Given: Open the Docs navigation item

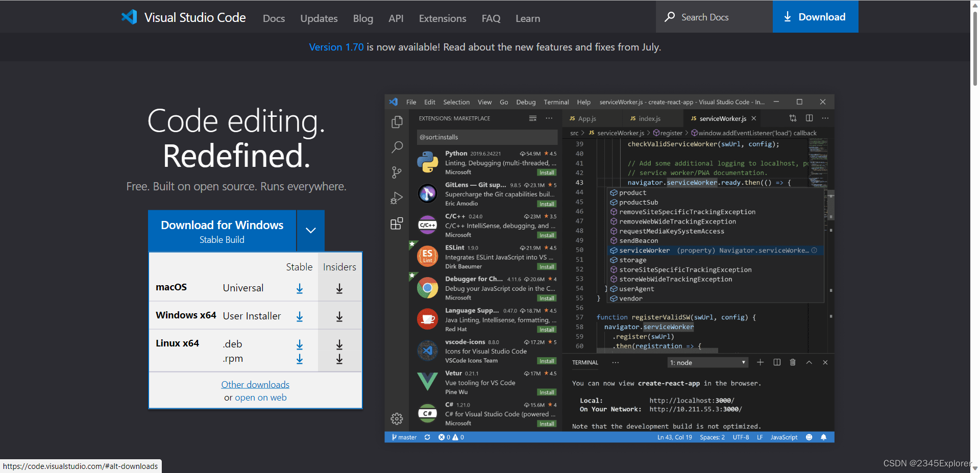Looking at the screenshot, I should (x=274, y=18).
